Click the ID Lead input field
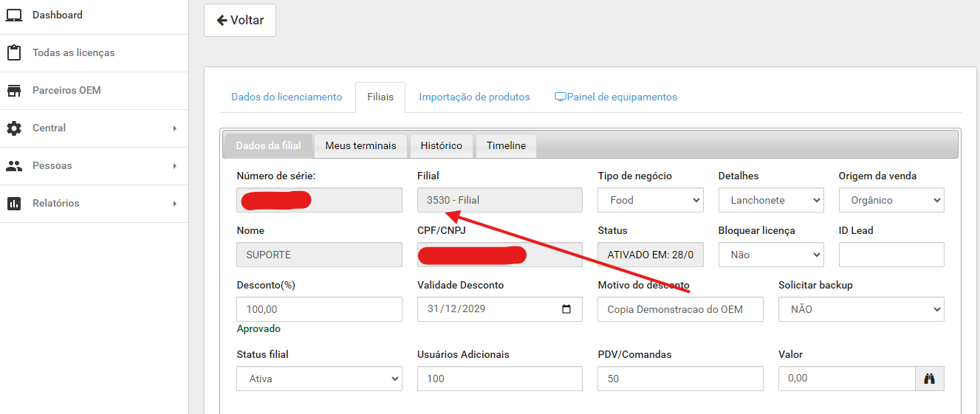This screenshot has width=980, height=414. pyautogui.click(x=891, y=255)
